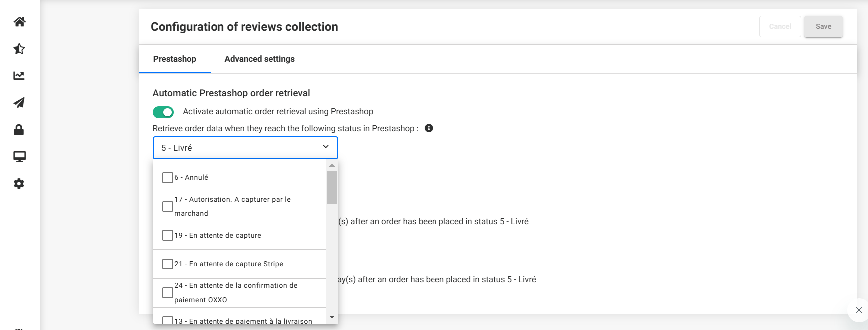
Task: Click the half-star reviews icon
Action: pyautogui.click(x=19, y=49)
